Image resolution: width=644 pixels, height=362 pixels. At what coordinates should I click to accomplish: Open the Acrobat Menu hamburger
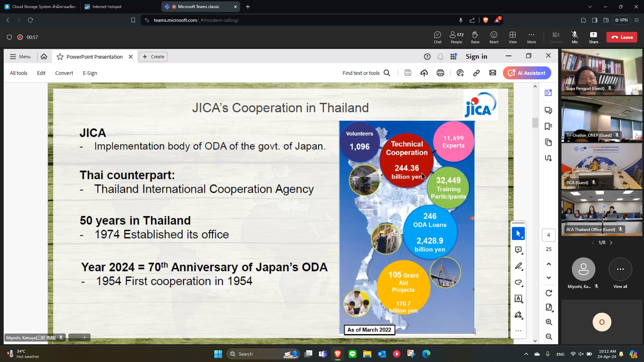(x=20, y=57)
